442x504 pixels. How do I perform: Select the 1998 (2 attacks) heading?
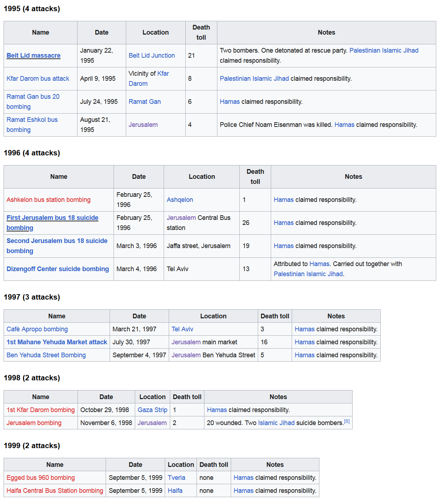coord(32,378)
